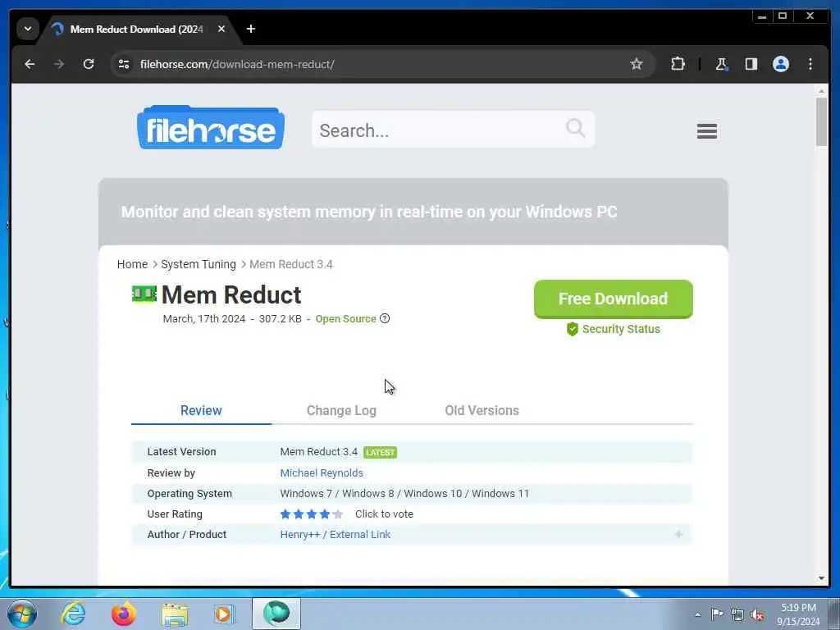Reload the page with the refresh icon
840x630 pixels.
(x=89, y=64)
